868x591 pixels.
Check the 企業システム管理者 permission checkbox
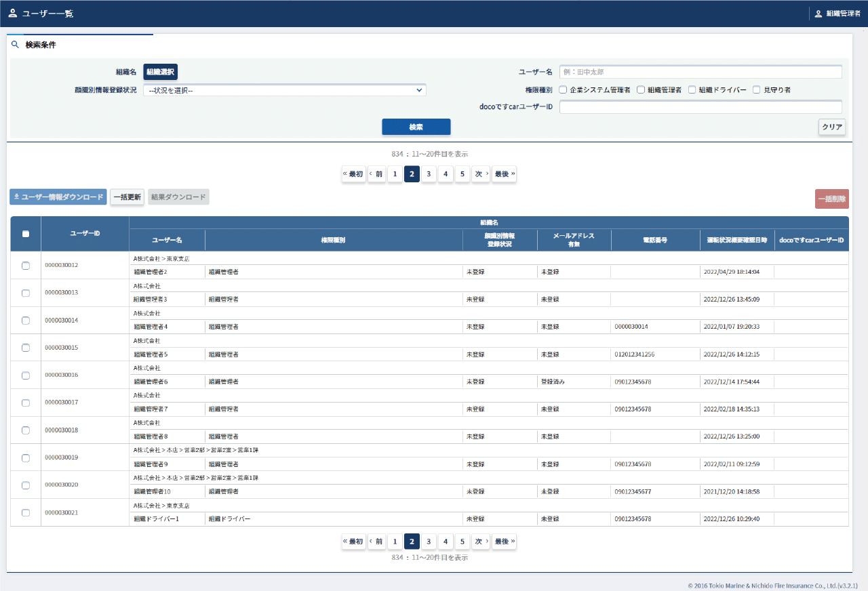(x=563, y=90)
